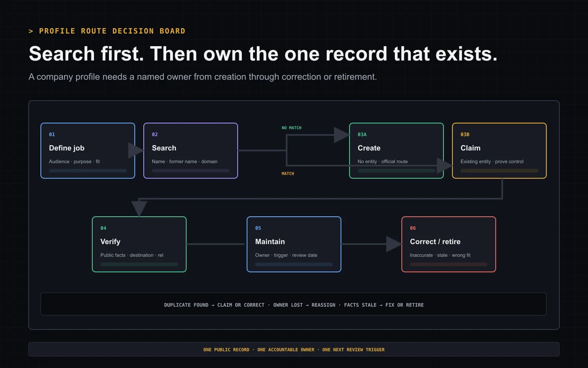Click the ONE PUBLIC RECORD footer bar
588x368 pixels.
point(294,350)
